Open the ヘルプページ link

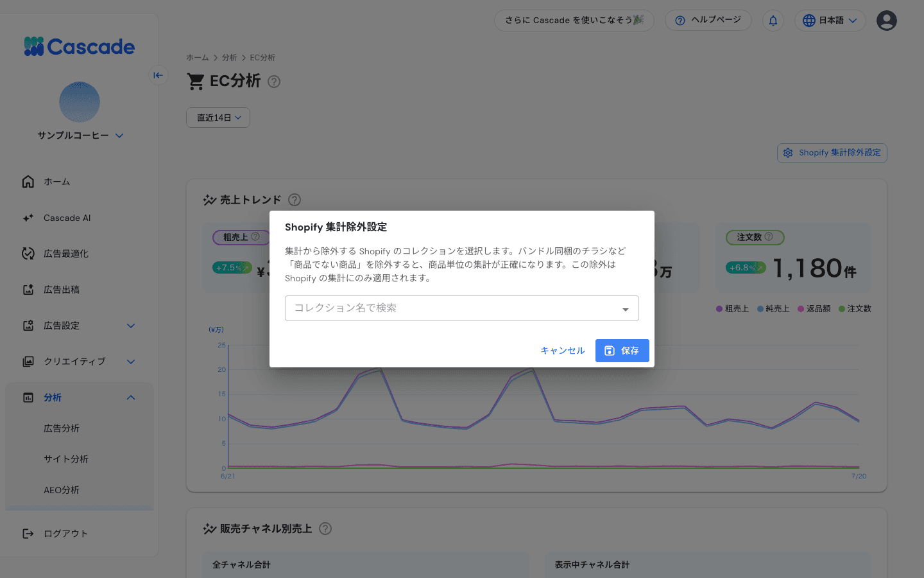point(708,20)
